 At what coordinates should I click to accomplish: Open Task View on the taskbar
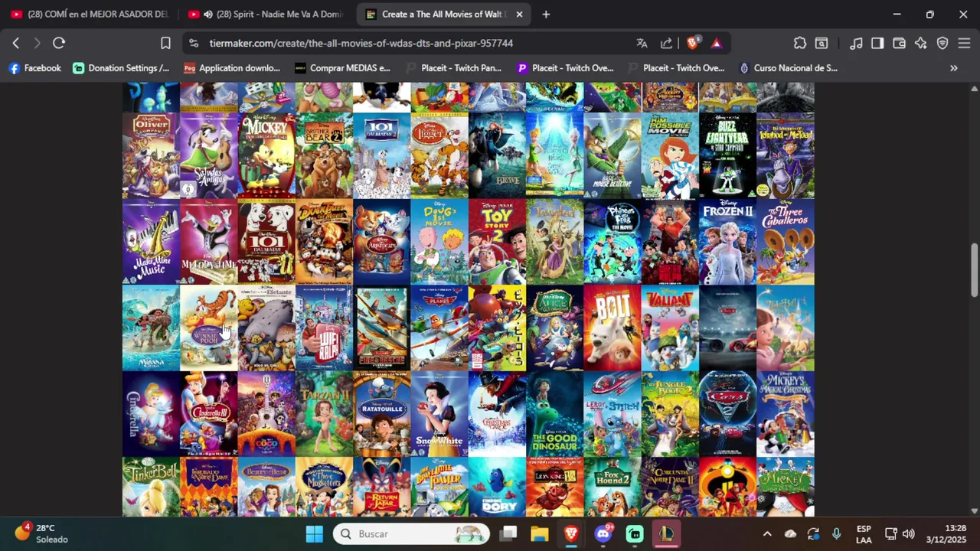point(508,533)
